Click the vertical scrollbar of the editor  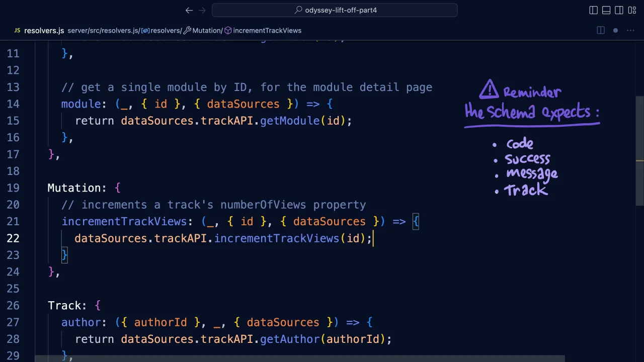point(640,151)
